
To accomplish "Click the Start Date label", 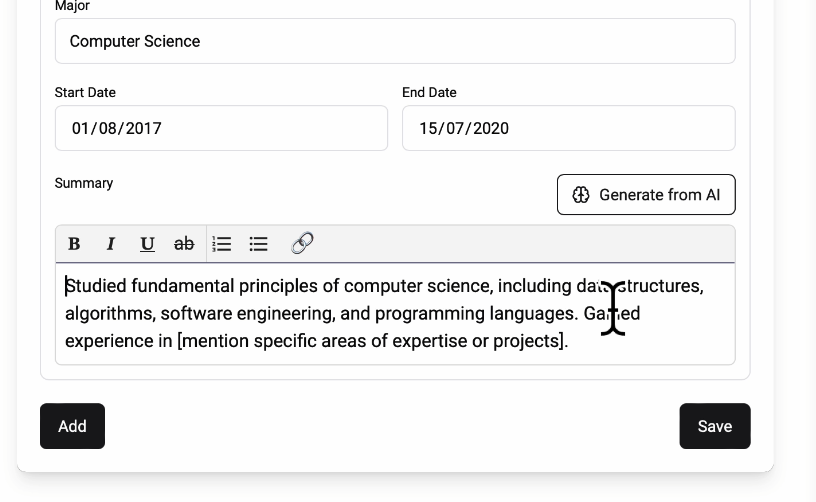I will click(x=85, y=92).
